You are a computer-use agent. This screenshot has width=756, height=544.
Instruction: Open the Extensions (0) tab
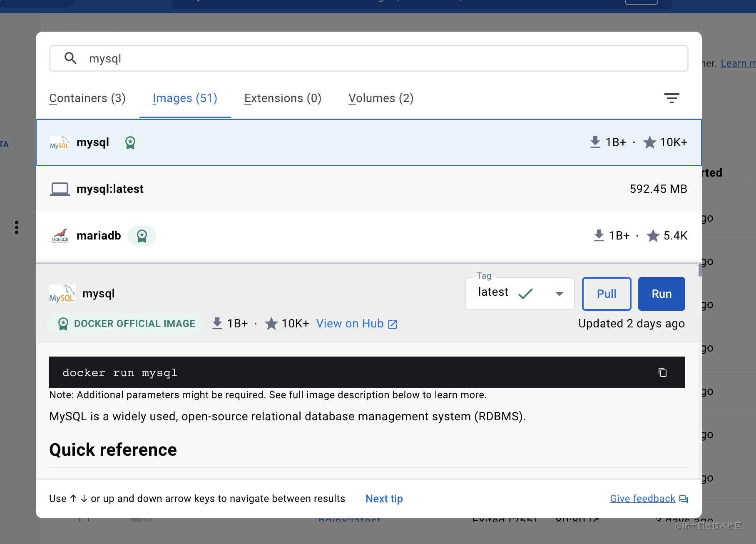283,98
